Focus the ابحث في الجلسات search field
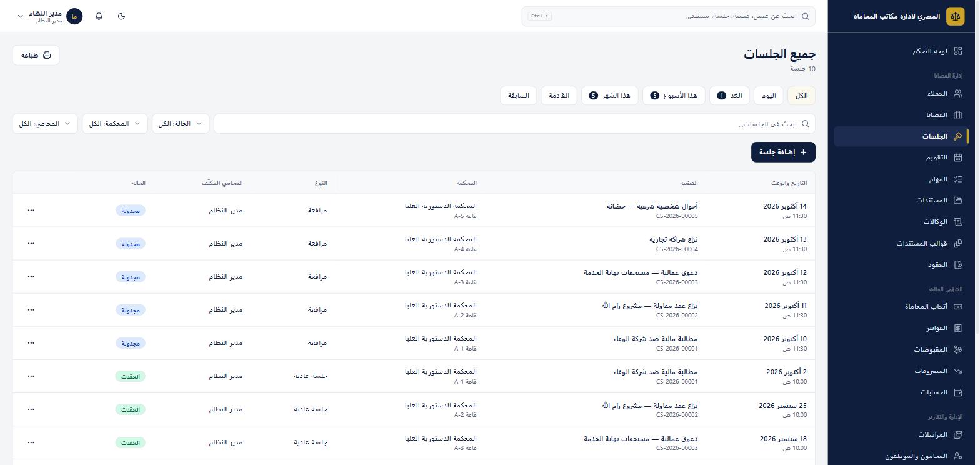This screenshot has height=465, width=980. click(514, 124)
